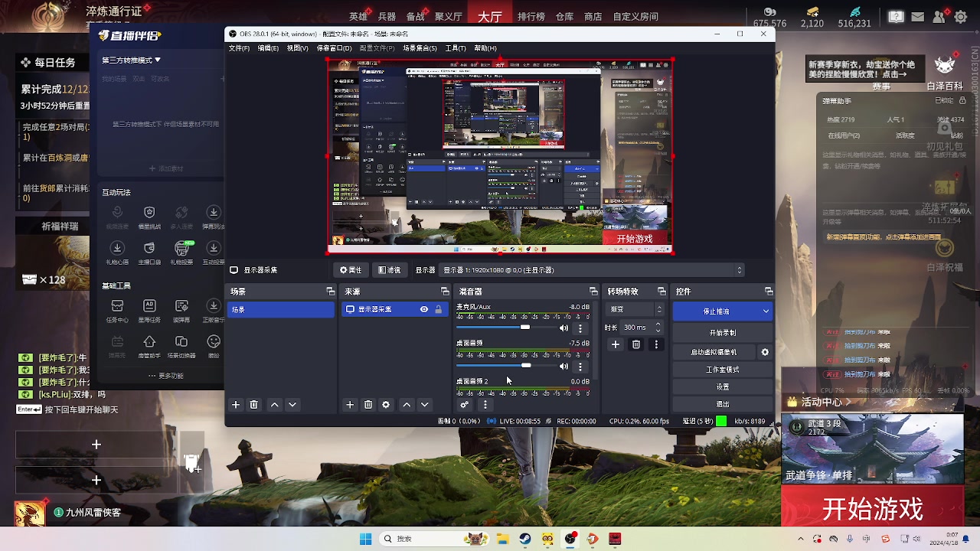Open the game help book icon
Screen dimensions: 980x551
coord(896,17)
